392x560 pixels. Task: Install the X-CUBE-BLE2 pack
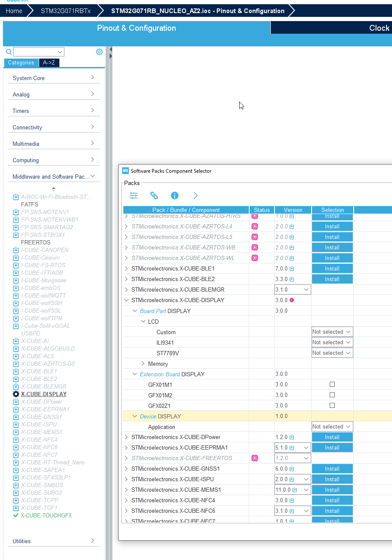pos(332,279)
